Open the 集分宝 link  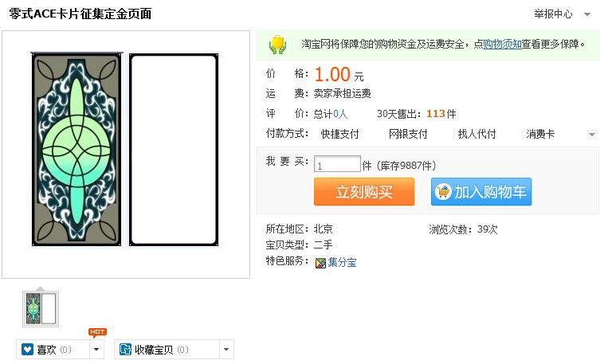tap(342, 262)
